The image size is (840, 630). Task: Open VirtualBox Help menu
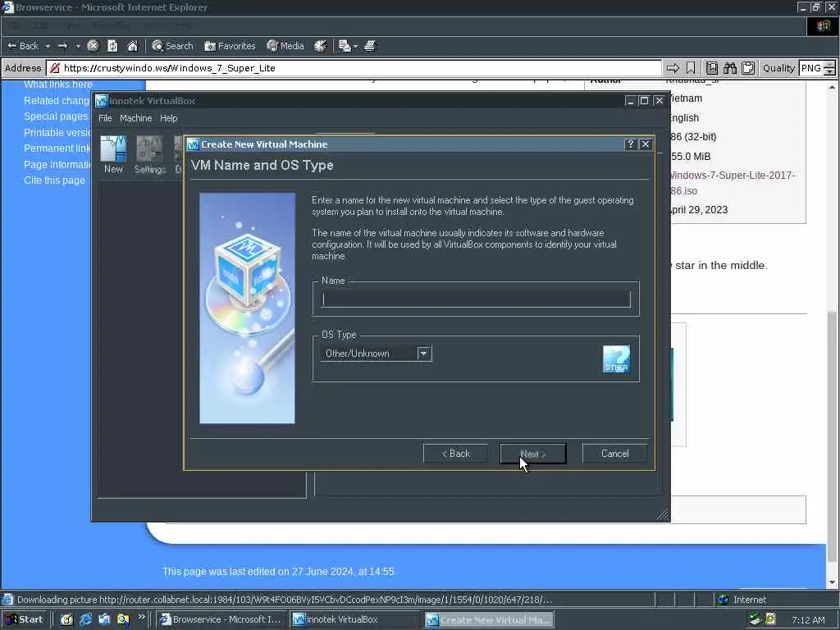point(169,118)
